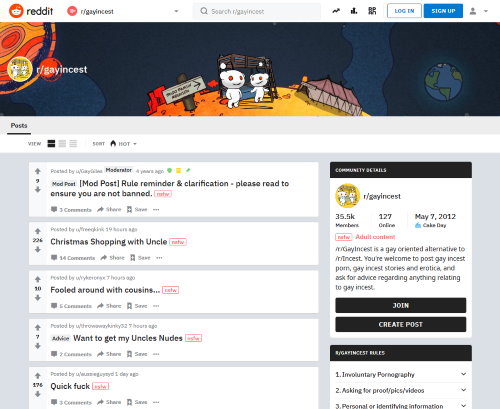Downvote the Quick fuck post
Screen dimensions: 500x409
click(38, 394)
